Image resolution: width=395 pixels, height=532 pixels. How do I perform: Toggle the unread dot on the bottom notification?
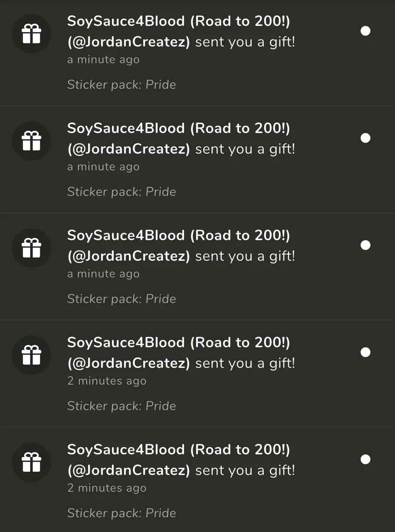coord(365,459)
